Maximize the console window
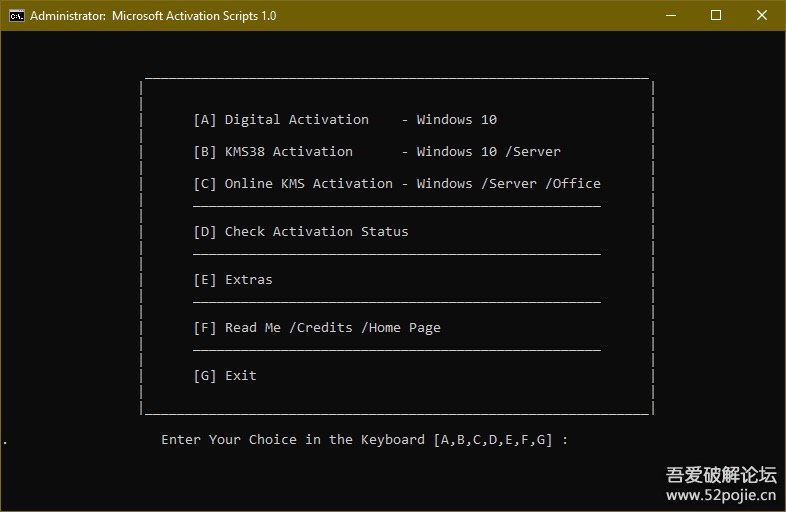 [x=716, y=16]
